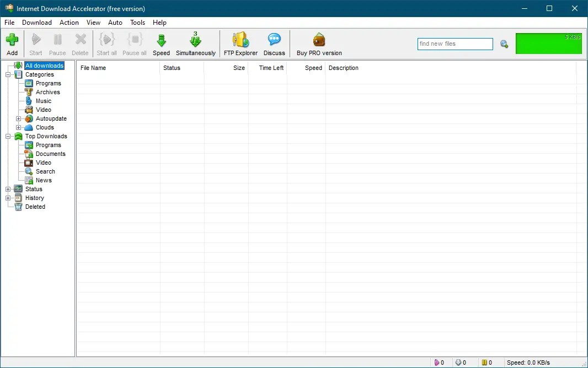This screenshot has width=588, height=368.
Task: Open the Auto menu
Action: 115,23
